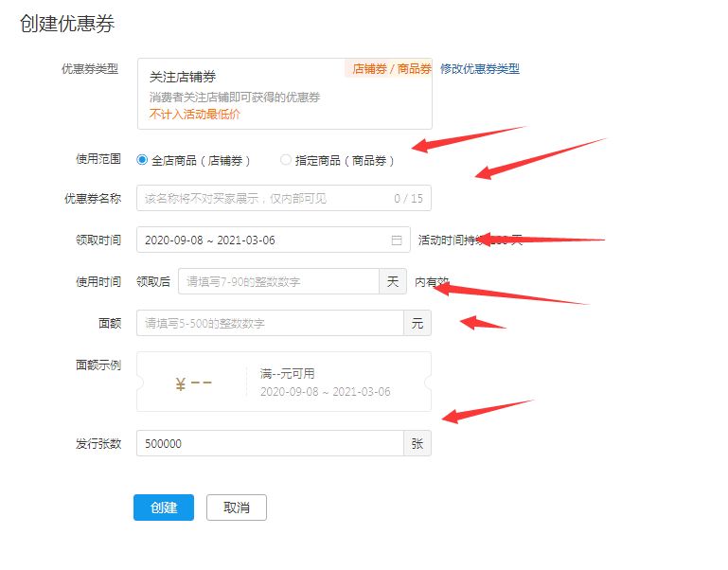Open the 修改优惠券类型 link

[x=480, y=69]
